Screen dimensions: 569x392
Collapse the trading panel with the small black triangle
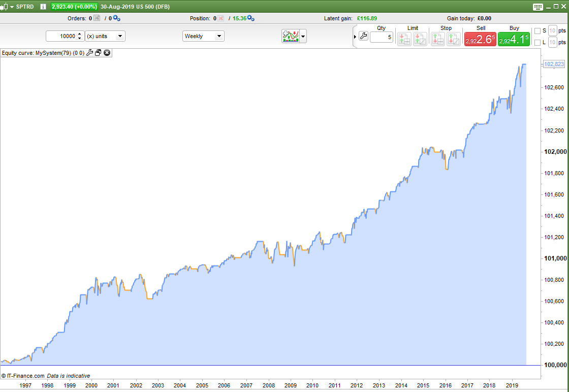(355, 37)
